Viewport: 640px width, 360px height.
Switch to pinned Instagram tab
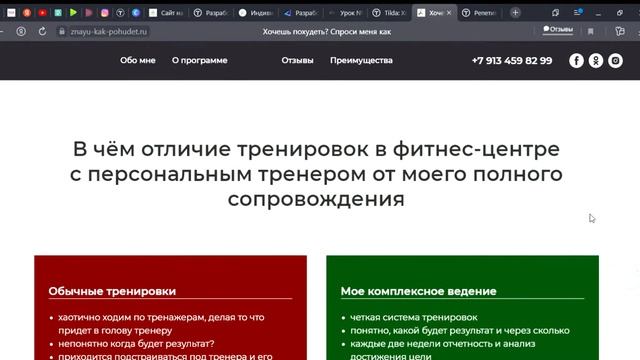(104, 13)
